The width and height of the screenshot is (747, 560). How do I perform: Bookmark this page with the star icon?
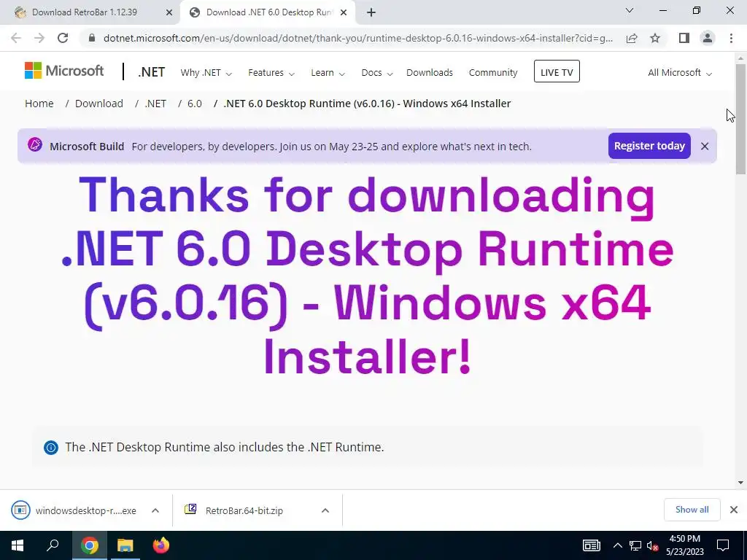click(x=655, y=38)
